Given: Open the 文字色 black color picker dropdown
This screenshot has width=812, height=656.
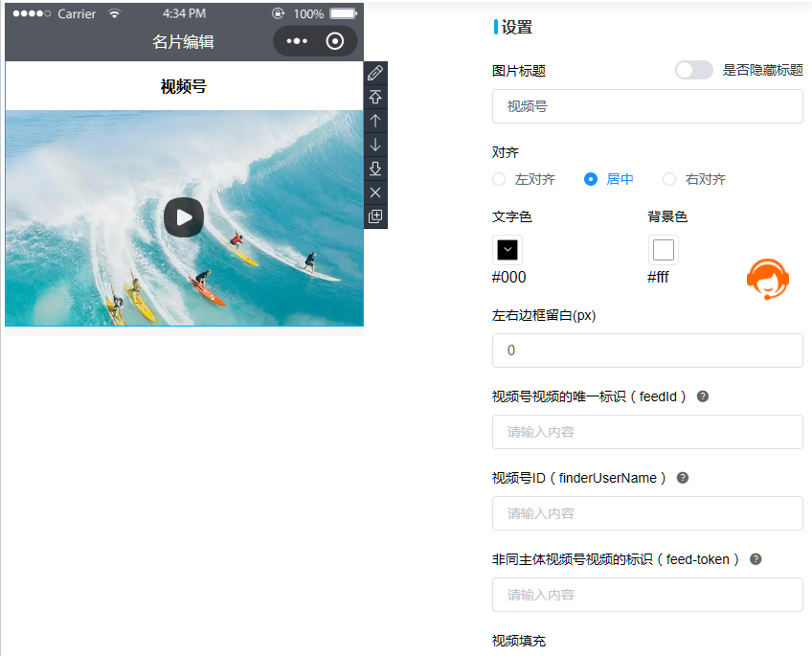Looking at the screenshot, I should [507, 250].
